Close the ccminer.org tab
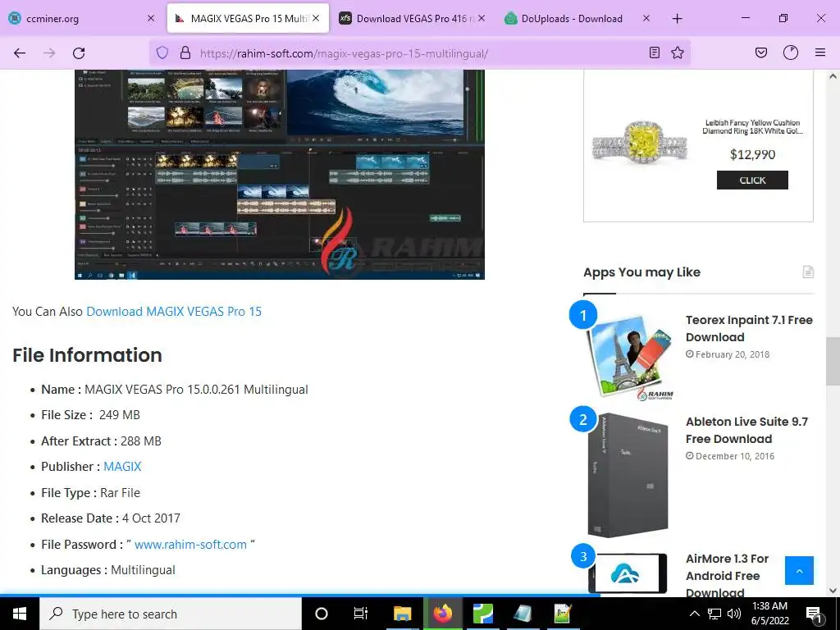This screenshot has height=630, width=840. 151,18
